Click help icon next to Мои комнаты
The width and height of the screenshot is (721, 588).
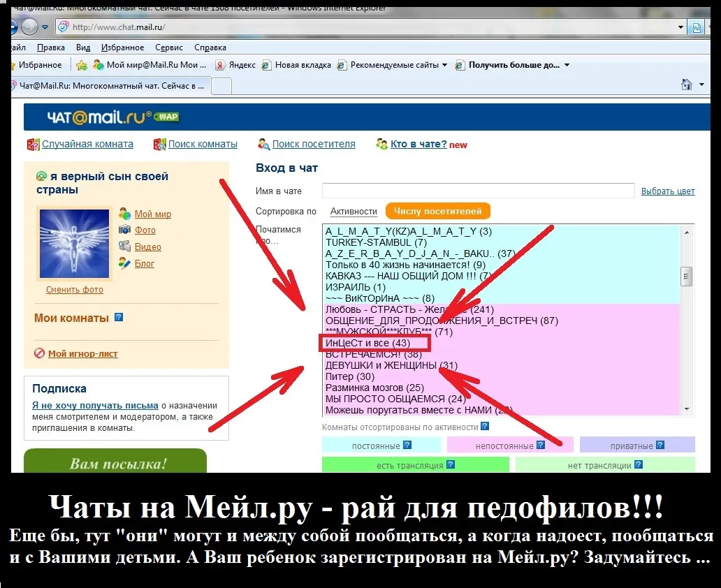point(119,317)
